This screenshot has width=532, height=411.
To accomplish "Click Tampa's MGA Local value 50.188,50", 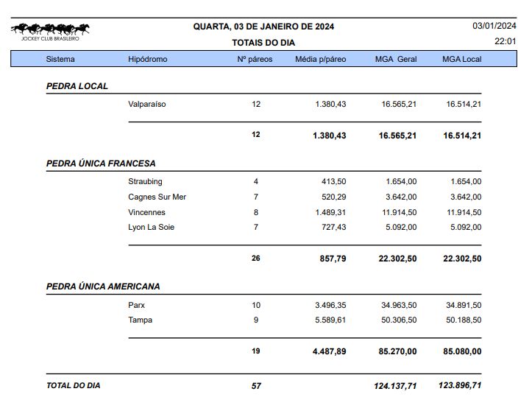I will coord(464,320).
